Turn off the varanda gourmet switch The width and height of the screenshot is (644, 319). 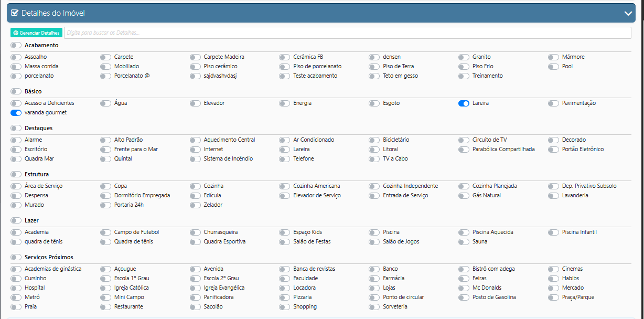16,113
